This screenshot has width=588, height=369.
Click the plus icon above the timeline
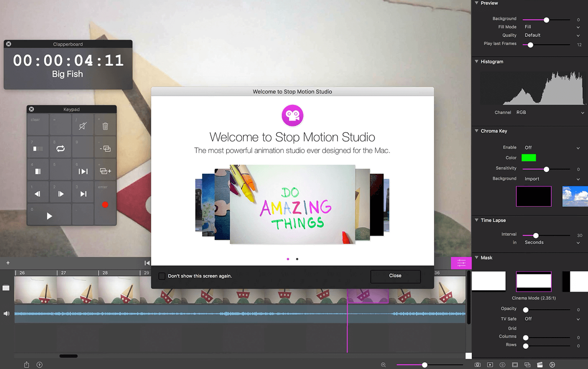pos(8,262)
